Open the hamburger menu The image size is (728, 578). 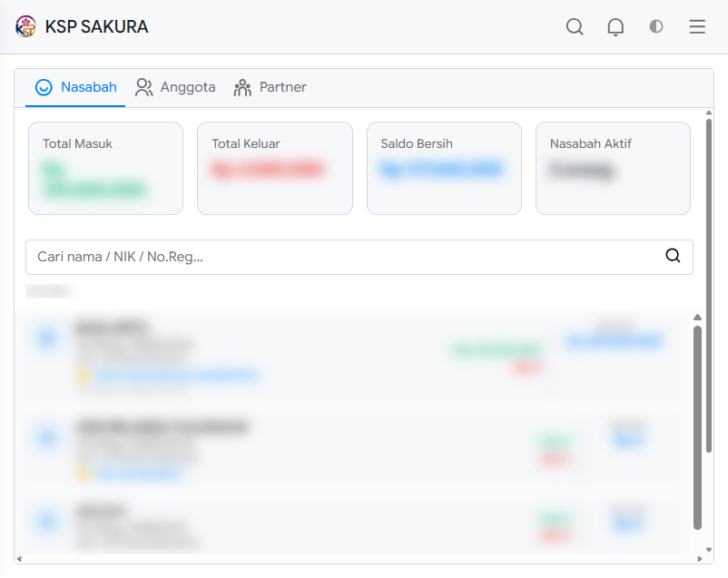pos(697,26)
